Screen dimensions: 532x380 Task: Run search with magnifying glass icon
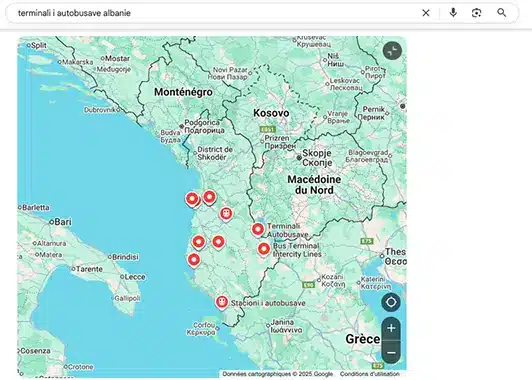tap(501, 13)
